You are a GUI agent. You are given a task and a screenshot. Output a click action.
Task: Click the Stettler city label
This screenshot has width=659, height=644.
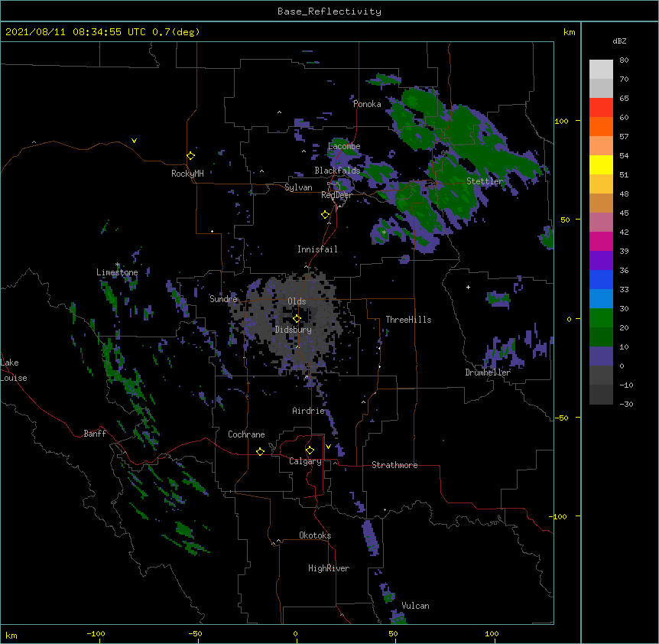pos(485,181)
